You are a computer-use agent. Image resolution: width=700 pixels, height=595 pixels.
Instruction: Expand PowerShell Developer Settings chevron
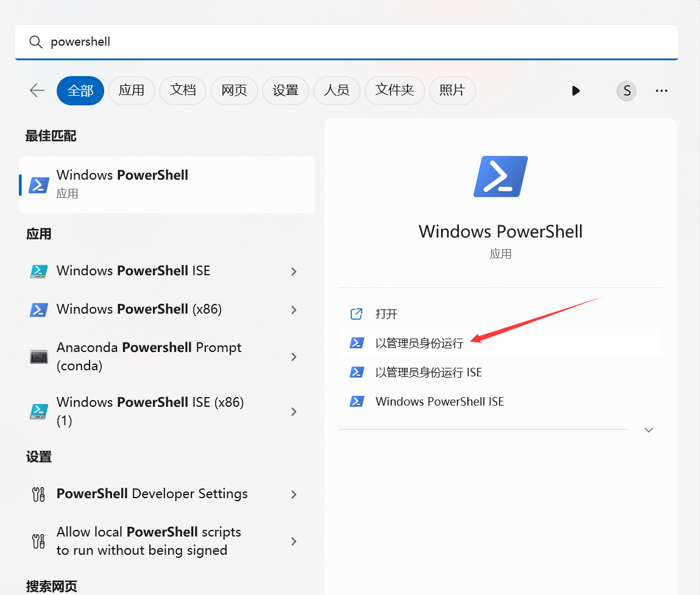point(294,494)
